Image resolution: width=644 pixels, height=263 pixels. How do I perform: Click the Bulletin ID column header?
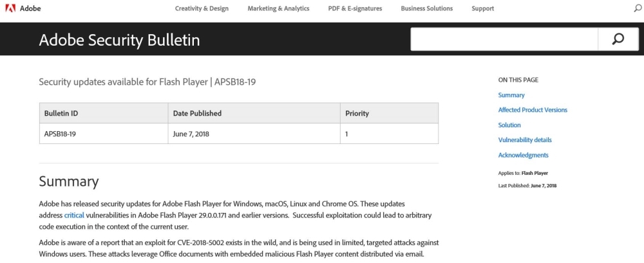(x=104, y=113)
